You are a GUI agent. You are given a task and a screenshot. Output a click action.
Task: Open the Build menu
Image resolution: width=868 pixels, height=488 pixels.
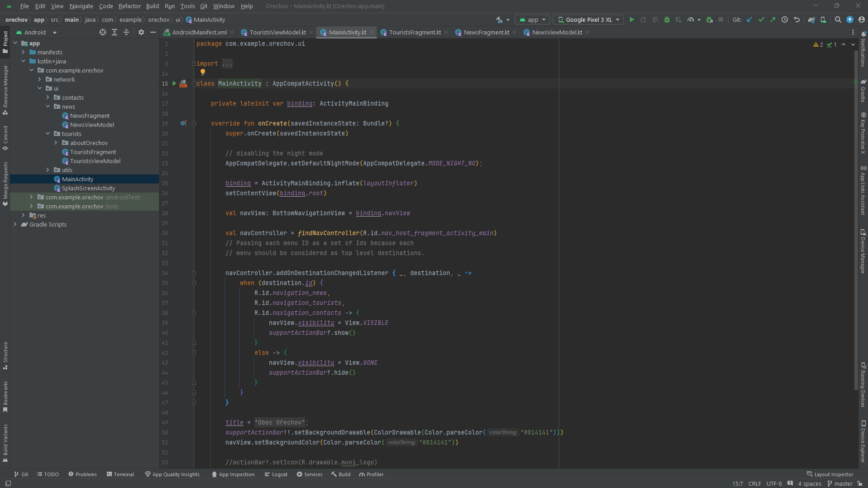click(152, 6)
